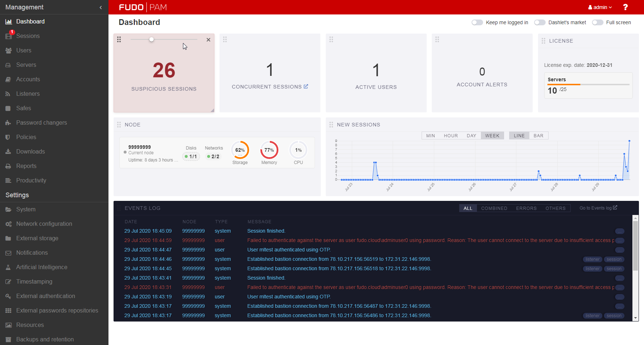Screen dimensions: 644x345
Task: Click the Servers license usage bar
Action: 588,85
